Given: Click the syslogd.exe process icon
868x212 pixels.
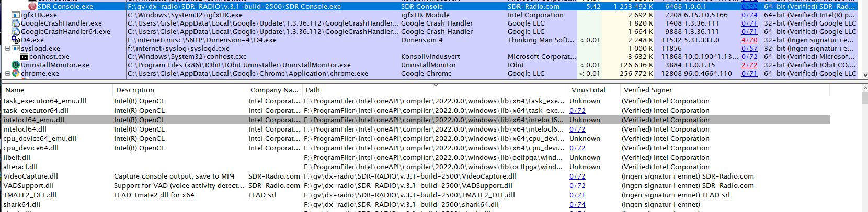Looking at the screenshot, I should click(16, 49).
